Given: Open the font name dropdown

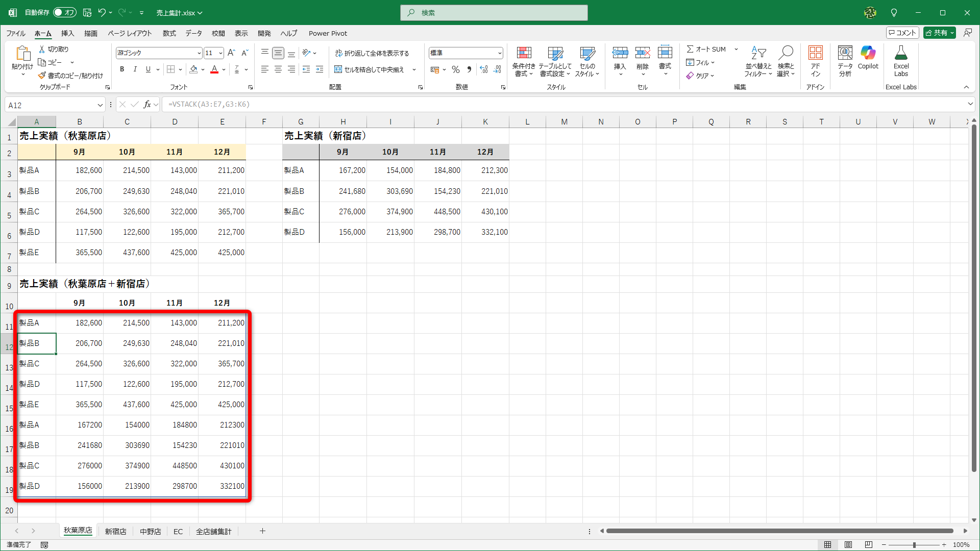Looking at the screenshot, I should click(199, 53).
